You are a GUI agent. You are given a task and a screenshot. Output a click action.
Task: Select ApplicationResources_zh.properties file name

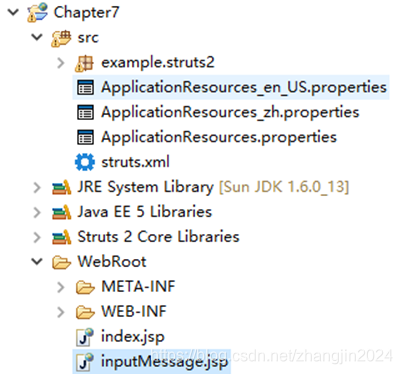tap(230, 112)
